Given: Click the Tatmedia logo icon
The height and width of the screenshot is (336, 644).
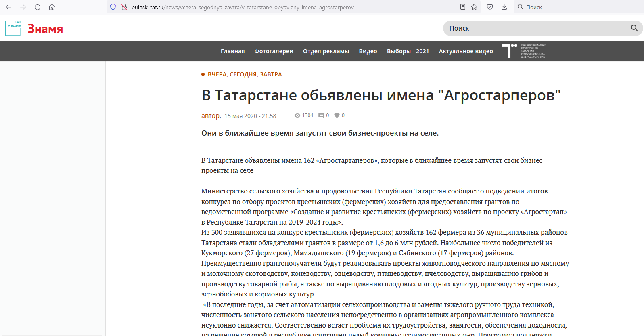Looking at the screenshot, I should [x=13, y=28].
